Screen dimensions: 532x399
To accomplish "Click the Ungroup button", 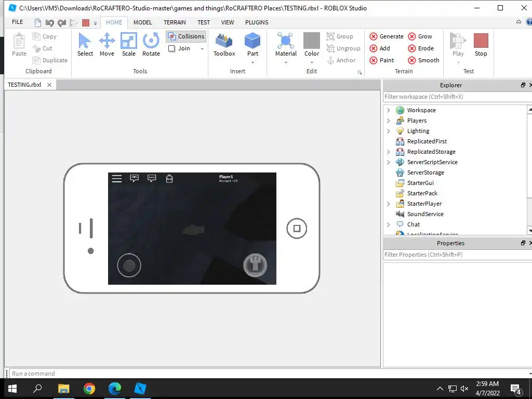I will click(343, 48).
